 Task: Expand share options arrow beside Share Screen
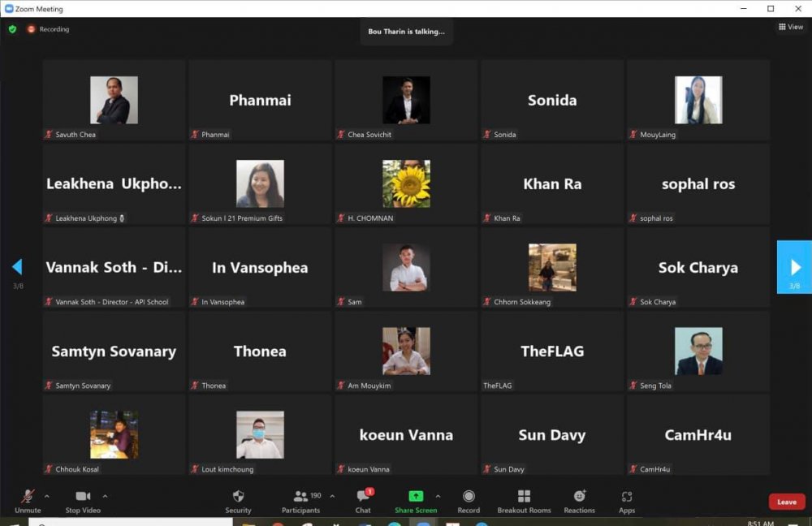pyautogui.click(x=438, y=496)
